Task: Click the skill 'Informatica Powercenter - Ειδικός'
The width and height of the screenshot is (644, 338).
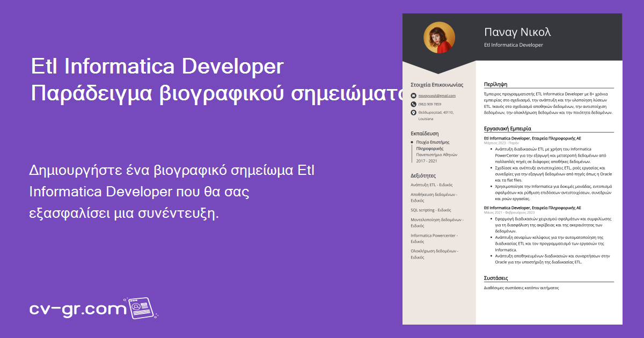Action: [435, 238]
